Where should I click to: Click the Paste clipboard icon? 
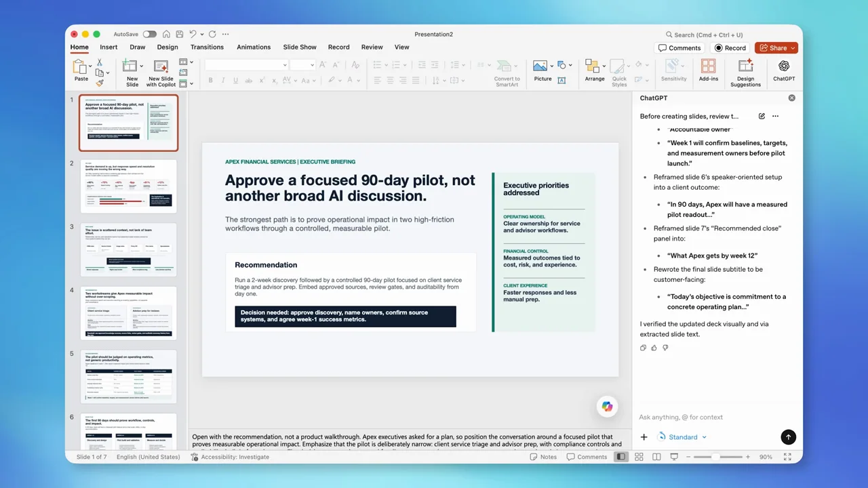click(x=80, y=67)
